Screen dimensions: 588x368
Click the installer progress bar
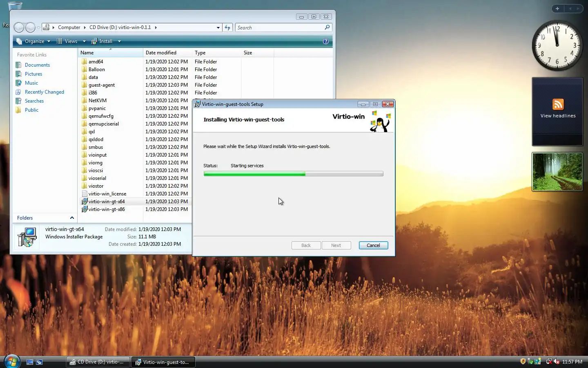point(293,174)
